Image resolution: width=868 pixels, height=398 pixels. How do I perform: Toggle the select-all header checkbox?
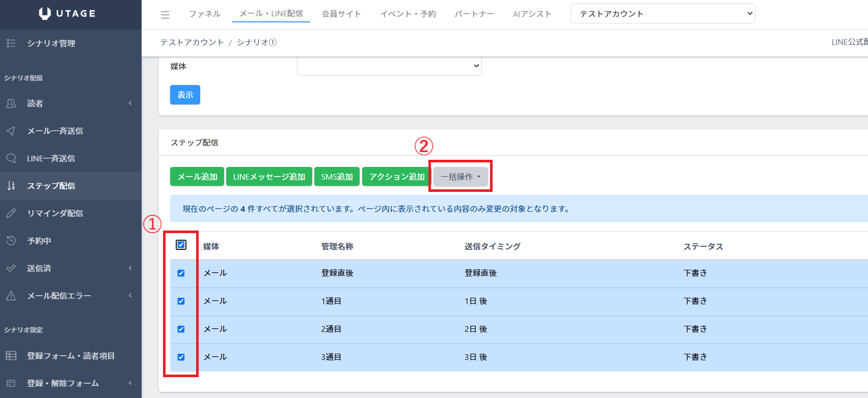(x=181, y=245)
